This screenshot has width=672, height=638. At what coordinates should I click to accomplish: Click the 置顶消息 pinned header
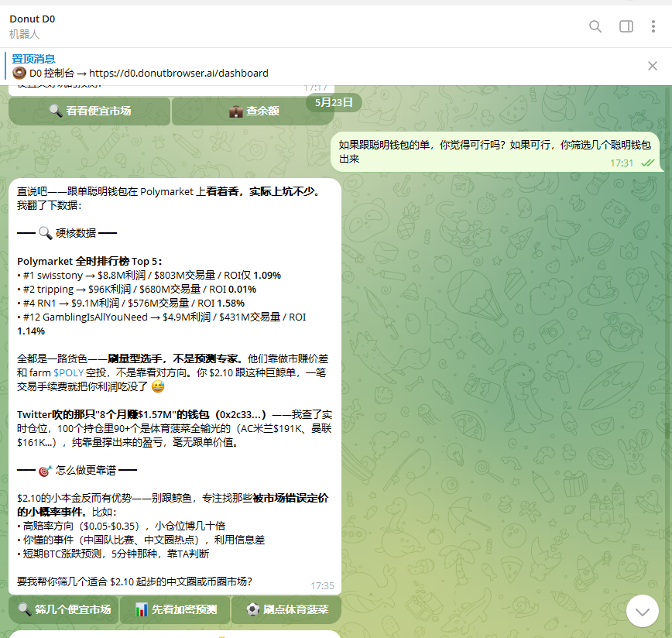click(x=33, y=59)
